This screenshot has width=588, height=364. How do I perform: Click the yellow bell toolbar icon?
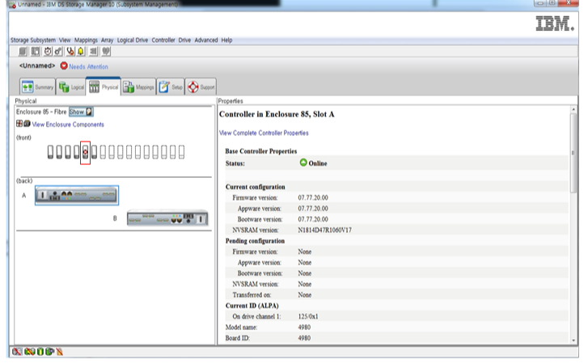point(81,51)
